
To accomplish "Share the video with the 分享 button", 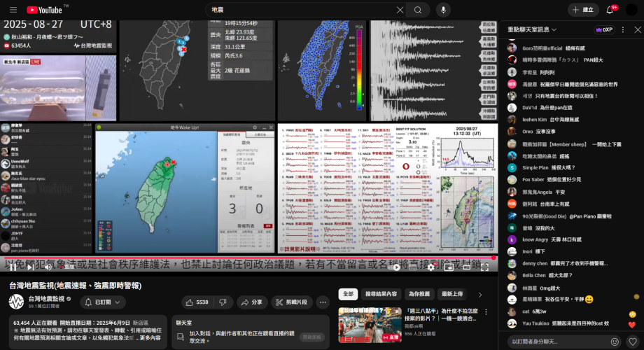I will (x=252, y=302).
